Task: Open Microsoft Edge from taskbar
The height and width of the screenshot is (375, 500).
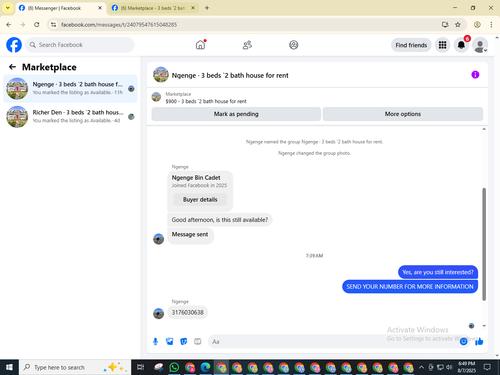Action: pos(206,367)
